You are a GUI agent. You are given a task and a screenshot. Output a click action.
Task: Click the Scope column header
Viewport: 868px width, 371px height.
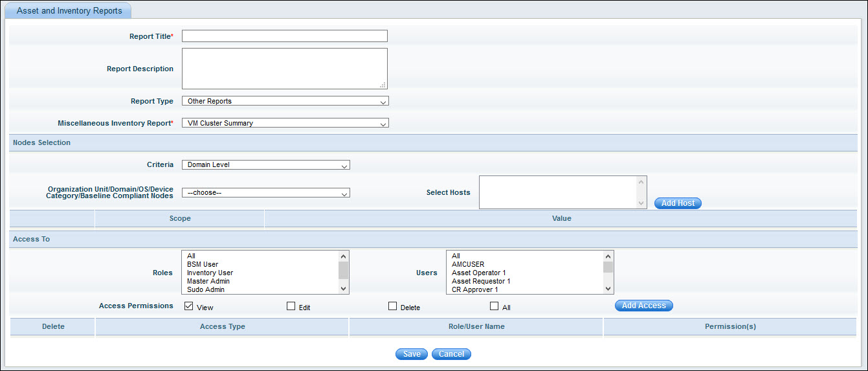[x=180, y=218]
